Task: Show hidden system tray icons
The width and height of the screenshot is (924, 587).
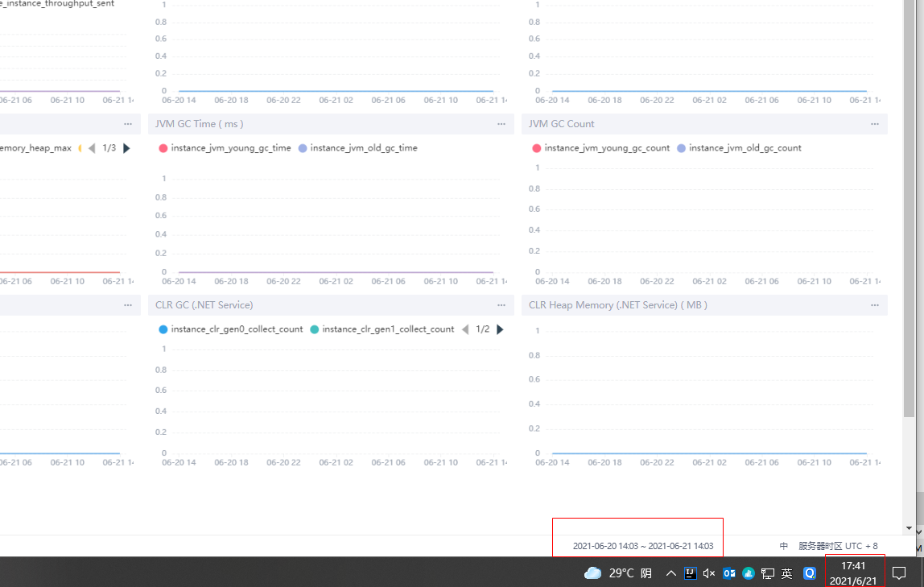Action: click(x=670, y=573)
